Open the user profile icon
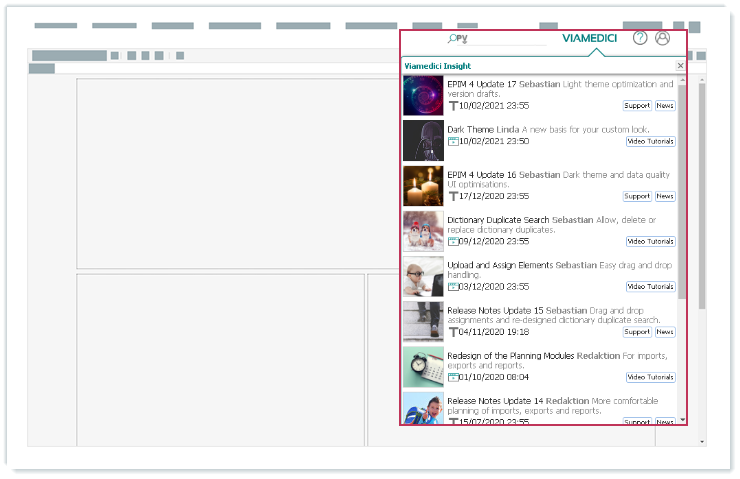Screen dimensions: 740x479 click(x=662, y=38)
